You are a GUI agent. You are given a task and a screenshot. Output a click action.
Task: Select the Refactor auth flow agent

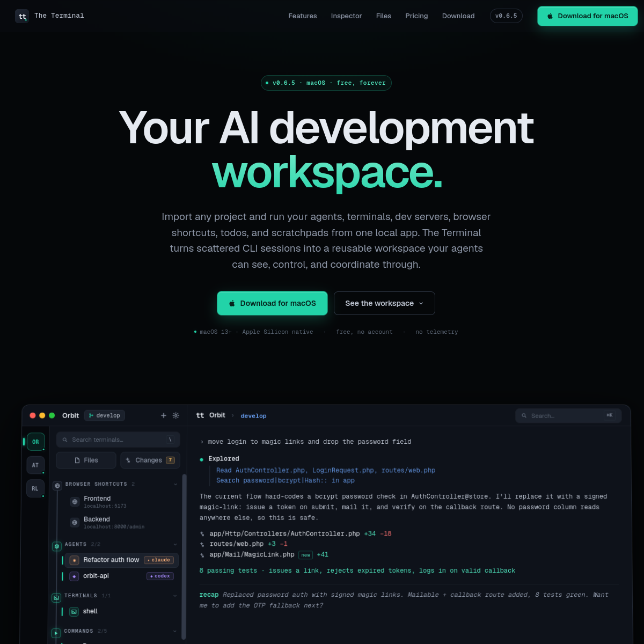pyautogui.click(x=121, y=560)
